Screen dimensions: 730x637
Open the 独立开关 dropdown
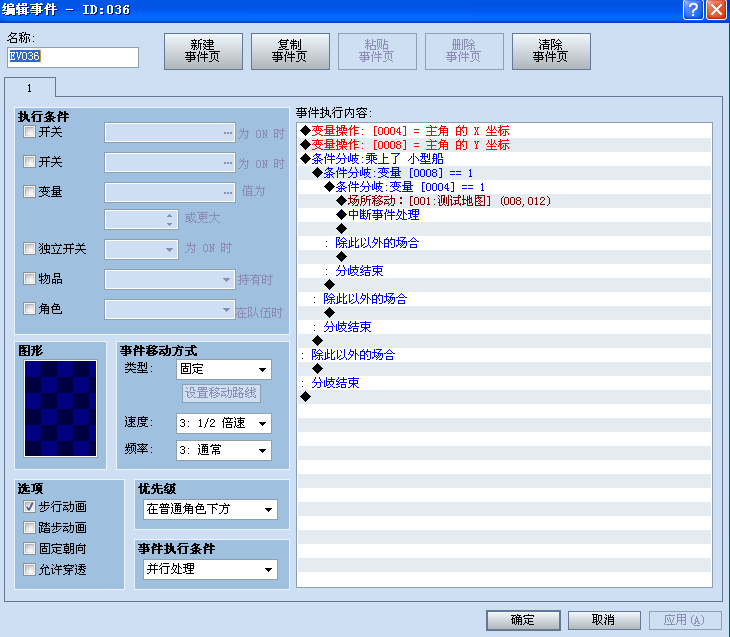(142, 249)
